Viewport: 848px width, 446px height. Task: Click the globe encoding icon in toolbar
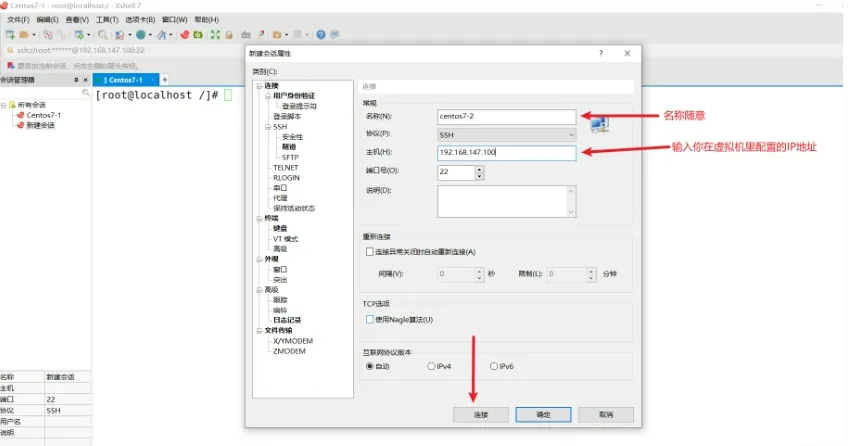[x=141, y=35]
